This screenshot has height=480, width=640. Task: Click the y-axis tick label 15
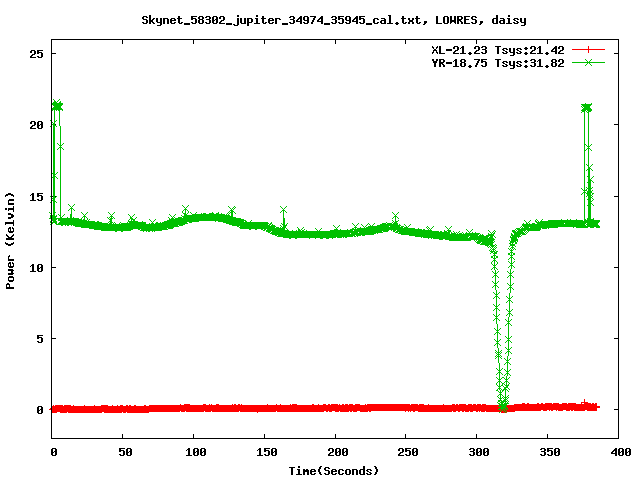[36, 197]
